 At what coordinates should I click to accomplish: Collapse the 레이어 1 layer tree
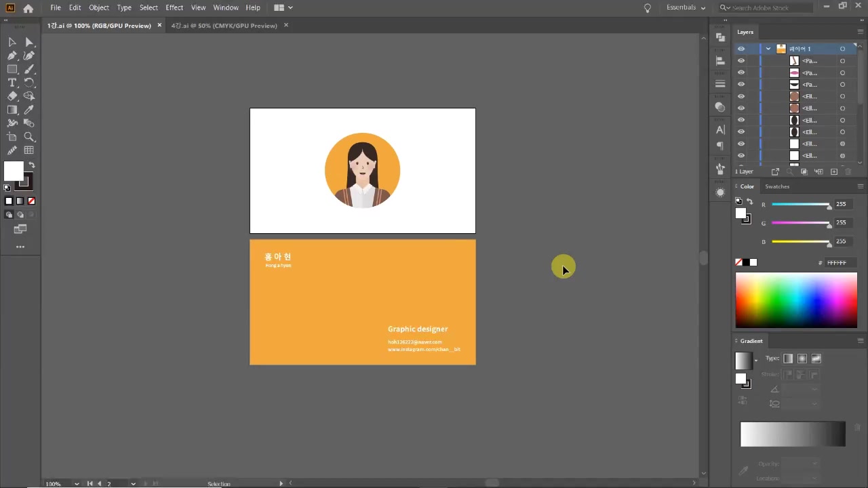(768, 49)
